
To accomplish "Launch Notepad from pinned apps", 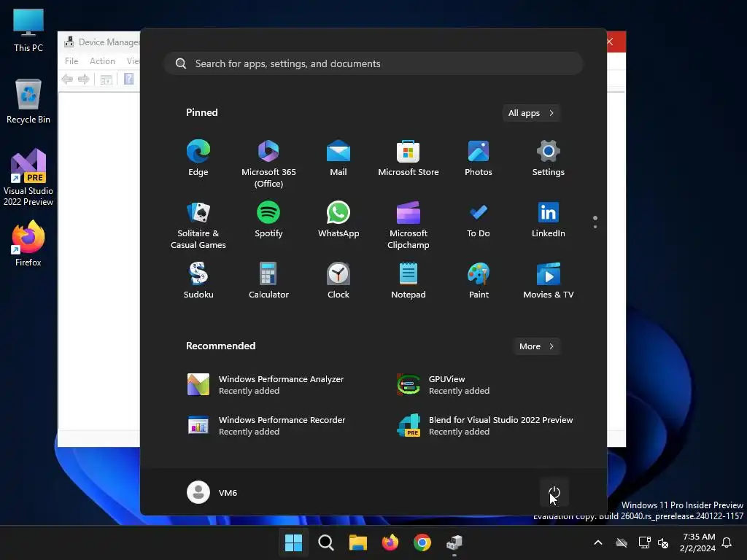I will coord(409,281).
